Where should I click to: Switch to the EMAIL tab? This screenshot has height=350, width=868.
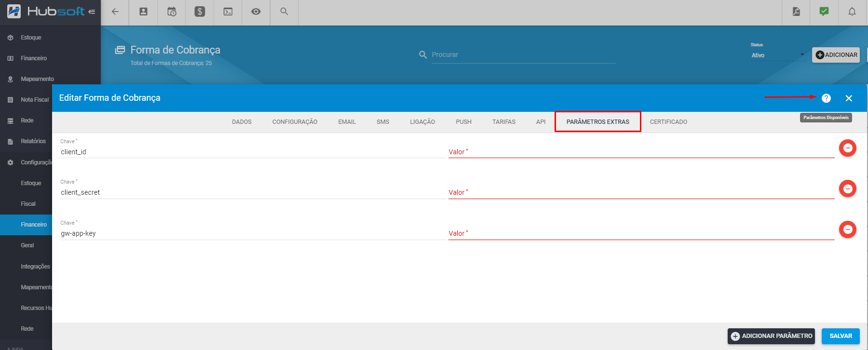tap(347, 122)
